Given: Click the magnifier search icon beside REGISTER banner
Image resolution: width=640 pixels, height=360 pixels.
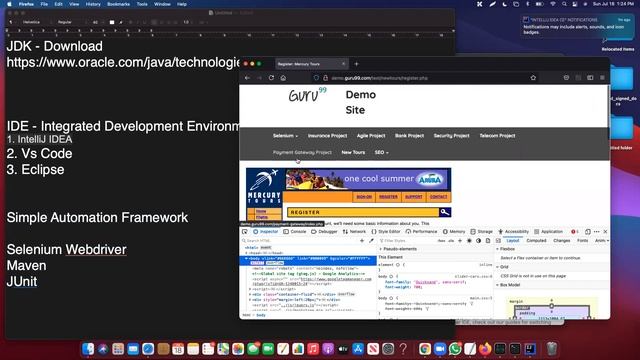Looking at the screenshot, I should (x=444, y=212).
